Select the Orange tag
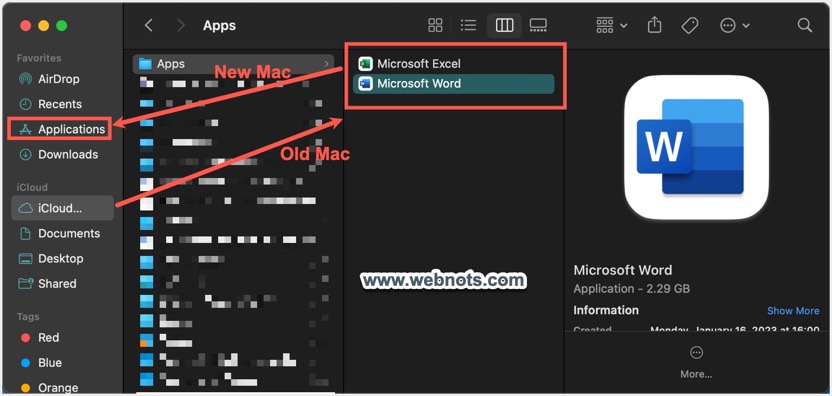Screen dimensions: 832x396 pos(49,388)
